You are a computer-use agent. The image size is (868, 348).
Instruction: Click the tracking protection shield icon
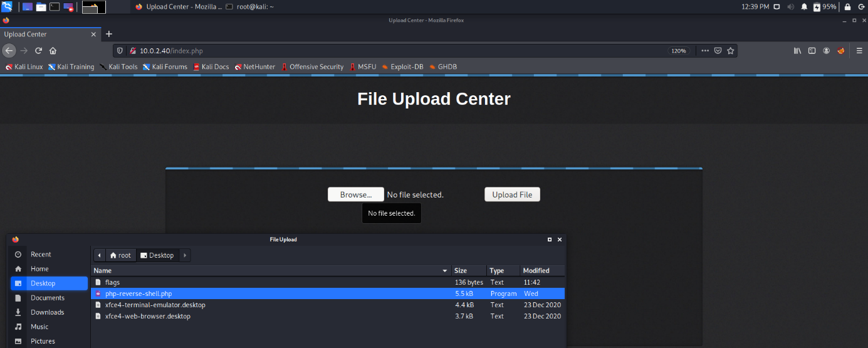[120, 51]
